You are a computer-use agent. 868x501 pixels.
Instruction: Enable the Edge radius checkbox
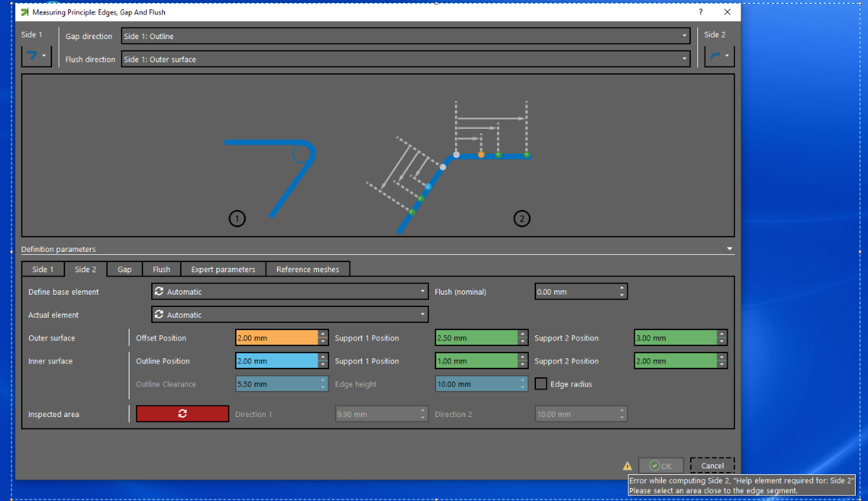(x=540, y=384)
